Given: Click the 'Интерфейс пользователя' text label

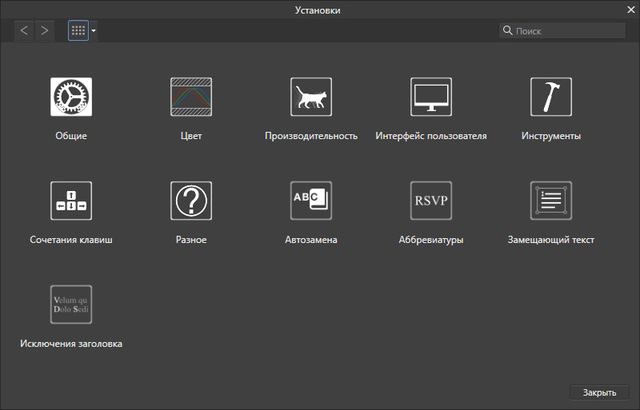Looking at the screenshot, I should pyautogui.click(x=431, y=136).
